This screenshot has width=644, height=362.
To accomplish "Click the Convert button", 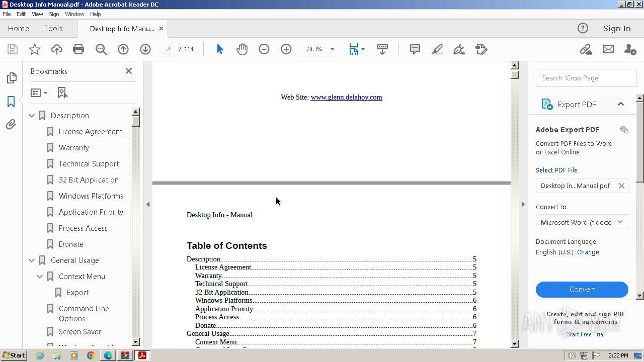I will coord(582,290).
